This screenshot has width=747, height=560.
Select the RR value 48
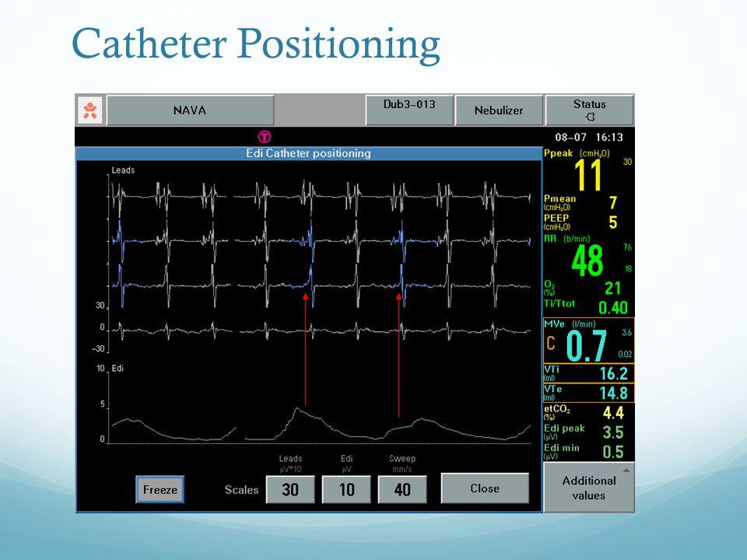587,261
